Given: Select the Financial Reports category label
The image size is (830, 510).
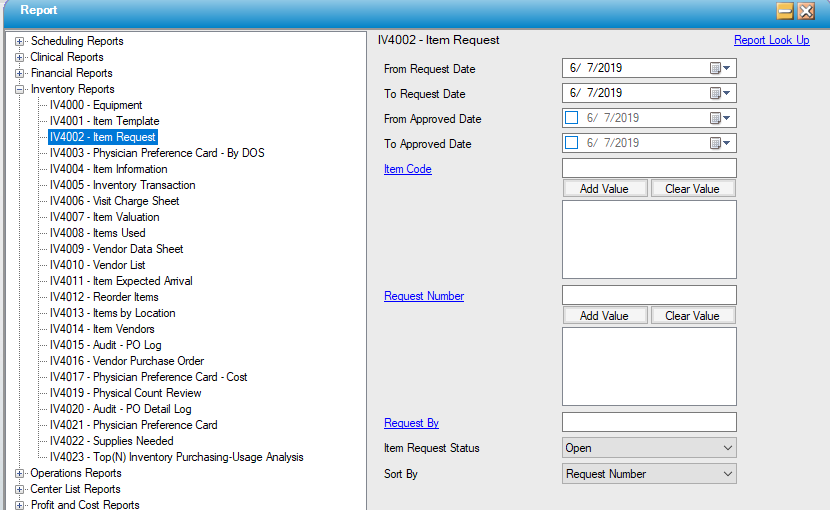Looking at the screenshot, I should (x=71, y=73).
